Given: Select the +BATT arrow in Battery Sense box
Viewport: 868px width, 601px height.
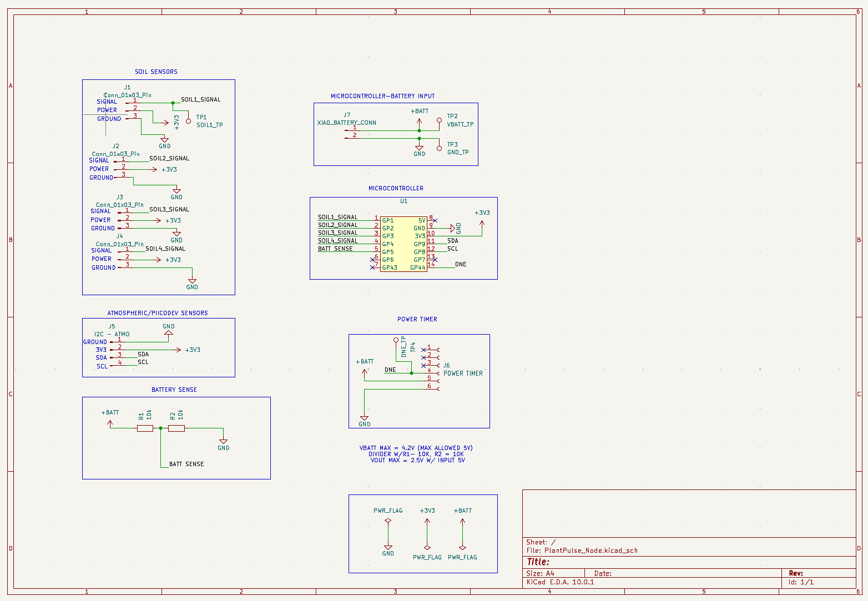Looking at the screenshot, I should point(110,423).
